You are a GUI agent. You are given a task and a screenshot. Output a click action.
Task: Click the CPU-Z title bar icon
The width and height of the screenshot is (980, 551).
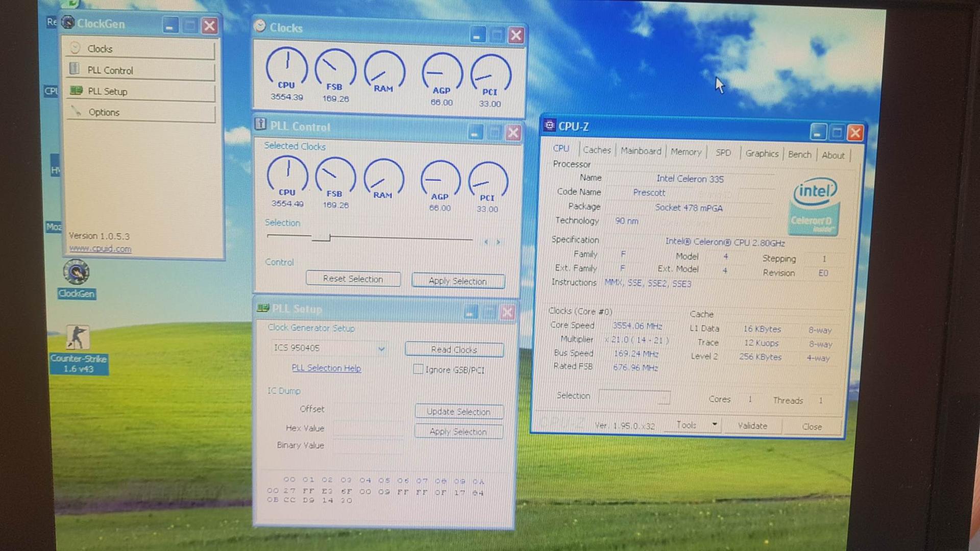[549, 125]
